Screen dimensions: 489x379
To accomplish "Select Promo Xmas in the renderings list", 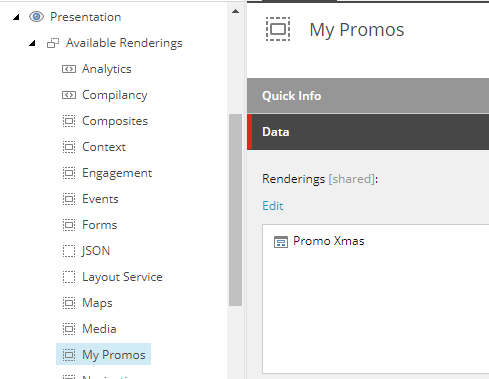I will [329, 241].
